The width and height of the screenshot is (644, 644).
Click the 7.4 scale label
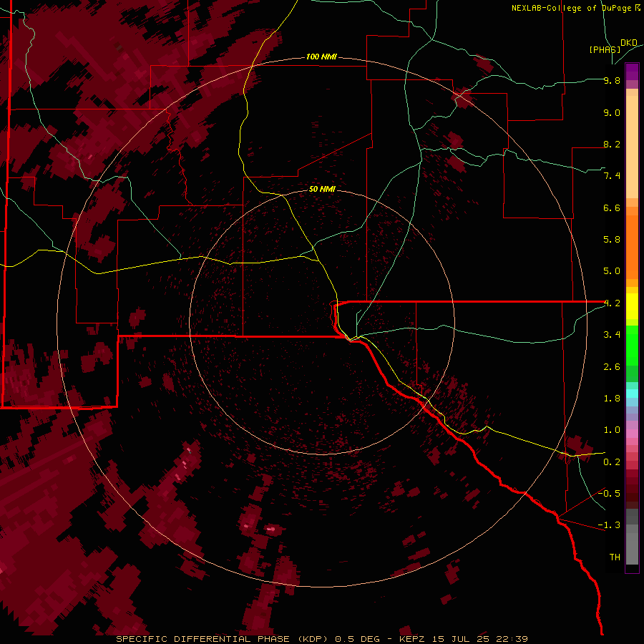(612, 176)
